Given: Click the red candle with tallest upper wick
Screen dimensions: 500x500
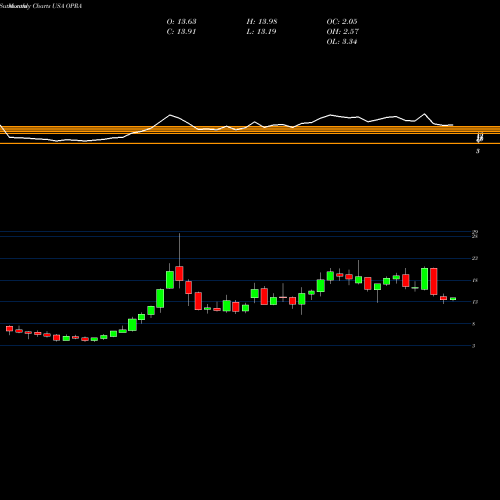Looking at the screenshot, I should coord(179,273).
